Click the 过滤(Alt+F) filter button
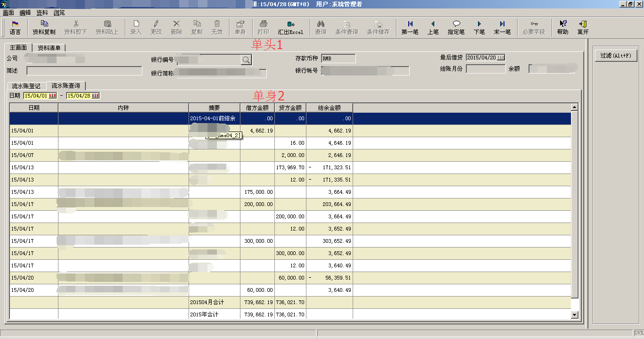Screen dimensions: 644x339 point(616,56)
